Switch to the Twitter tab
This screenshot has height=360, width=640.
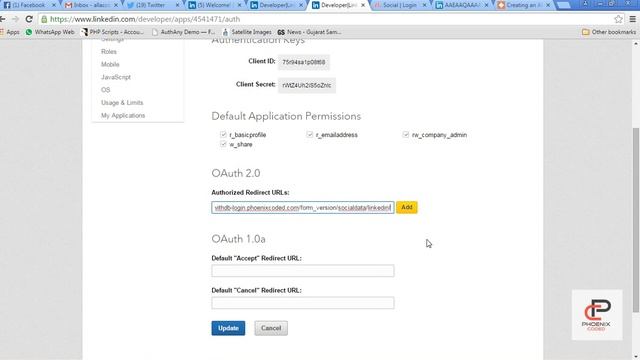152,5
